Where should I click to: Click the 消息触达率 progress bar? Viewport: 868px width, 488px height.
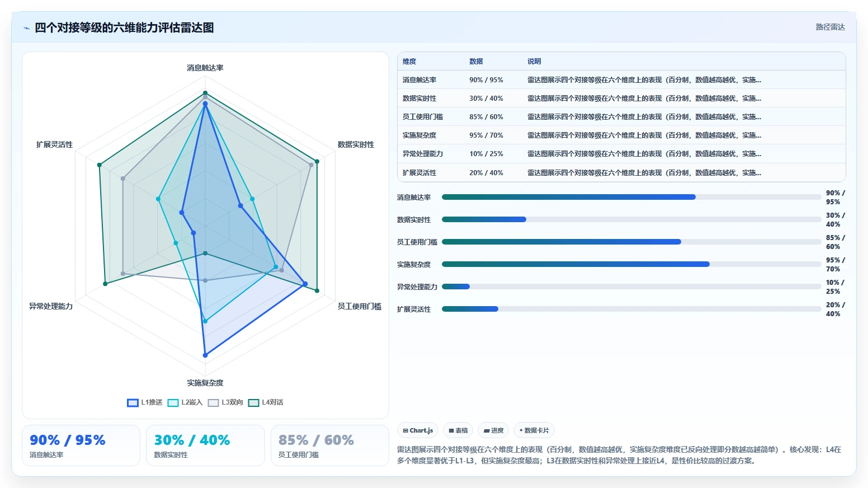pyautogui.click(x=631, y=197)
